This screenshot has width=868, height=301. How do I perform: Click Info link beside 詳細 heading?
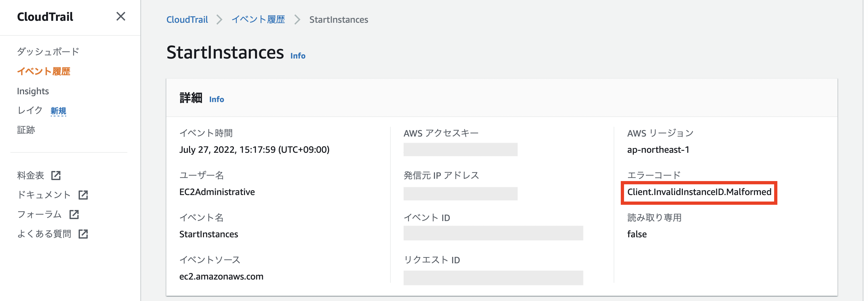(x=216, y=99)
